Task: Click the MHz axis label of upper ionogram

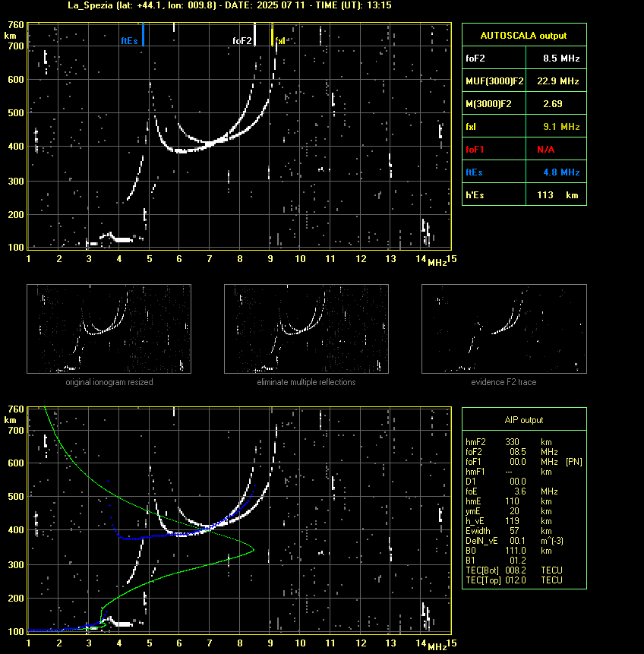Action: [x=437, y=262]
